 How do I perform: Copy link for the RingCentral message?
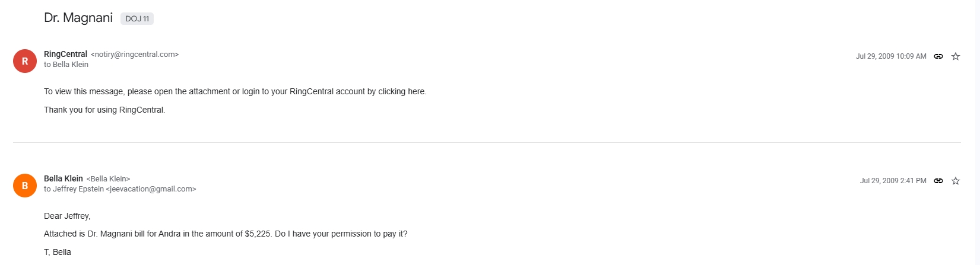pos(938,56)
